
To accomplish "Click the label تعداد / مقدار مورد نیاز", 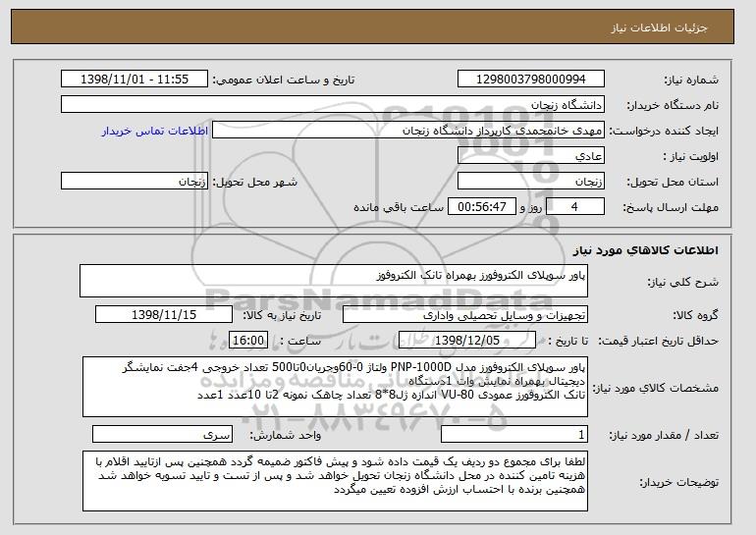I will [664, 436].
